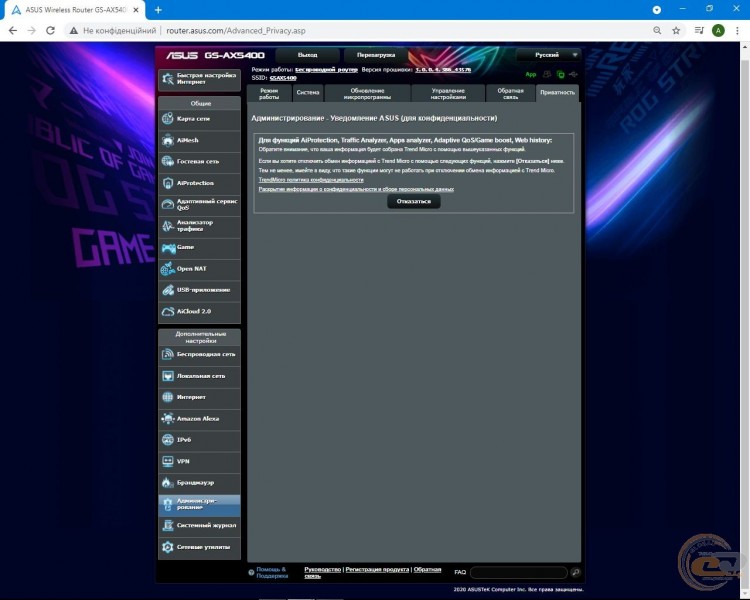Open System Log (Системный журнал)
Screen dimensions: 750x600
tap(199, 525)
